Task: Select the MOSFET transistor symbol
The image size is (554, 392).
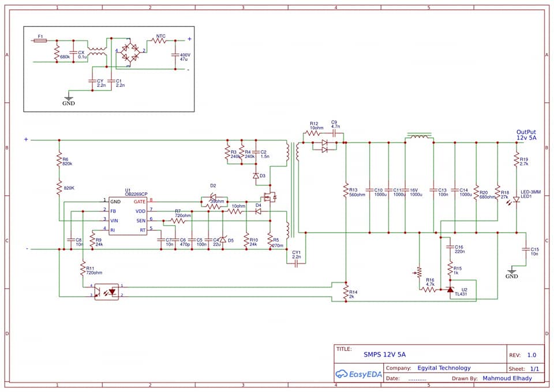Action: pos(270,197)
